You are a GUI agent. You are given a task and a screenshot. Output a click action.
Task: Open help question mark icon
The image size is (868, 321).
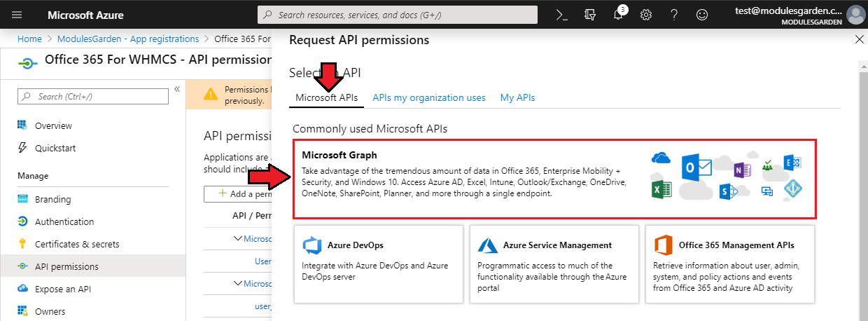click(x=674, y=15)
